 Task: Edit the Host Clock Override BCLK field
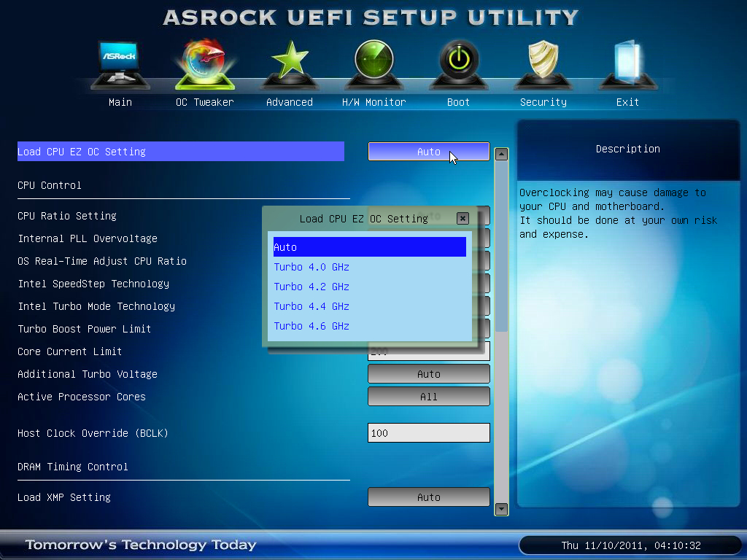[429, 433]
